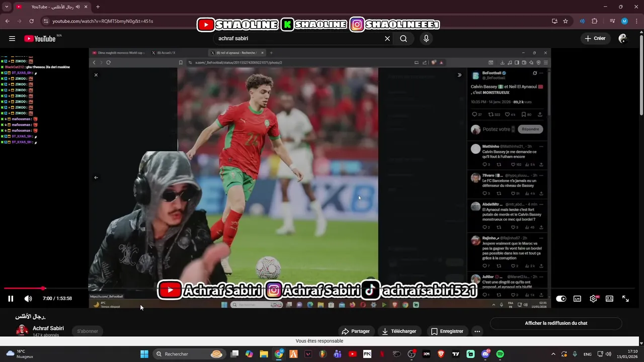Viewport: 644px width, 362px height.
Task: Start voice search with microphone
Action: click(426, 39)
